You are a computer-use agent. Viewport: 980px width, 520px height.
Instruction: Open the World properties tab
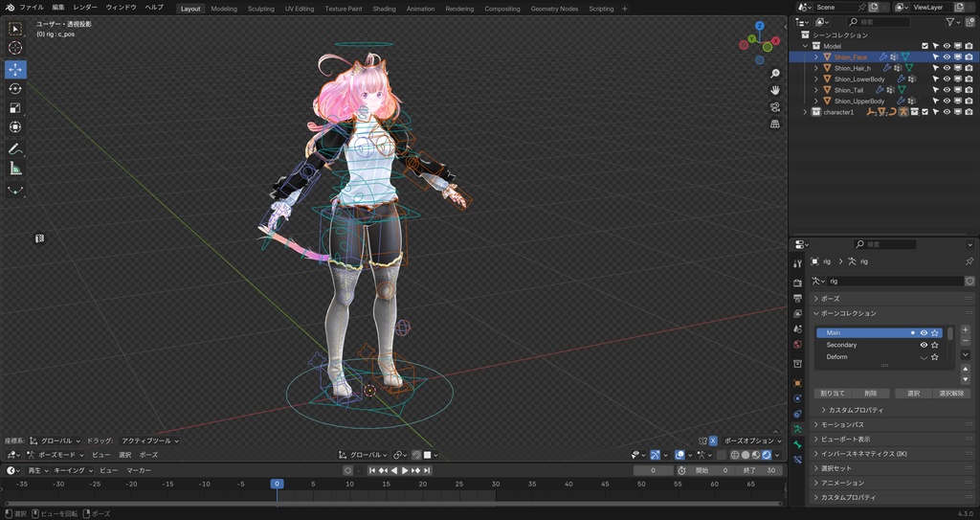click(x=797, y=344)
